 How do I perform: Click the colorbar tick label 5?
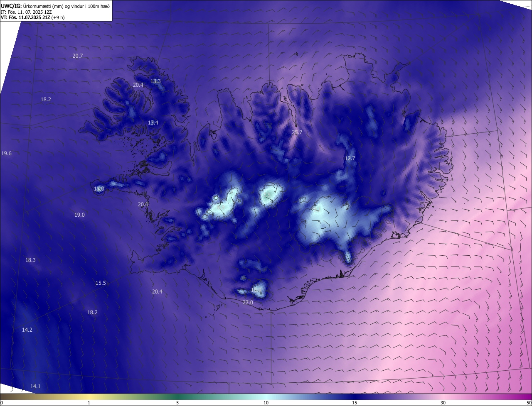[x=177, y=403]
